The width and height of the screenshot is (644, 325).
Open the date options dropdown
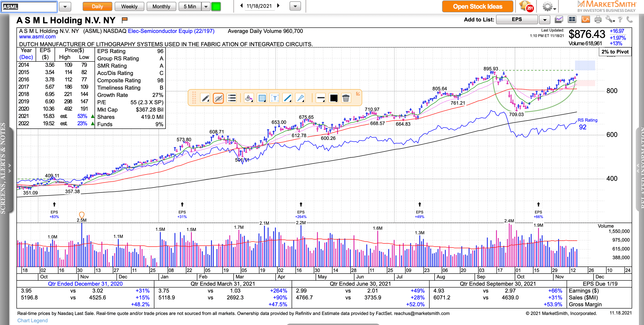click(295, 6)
